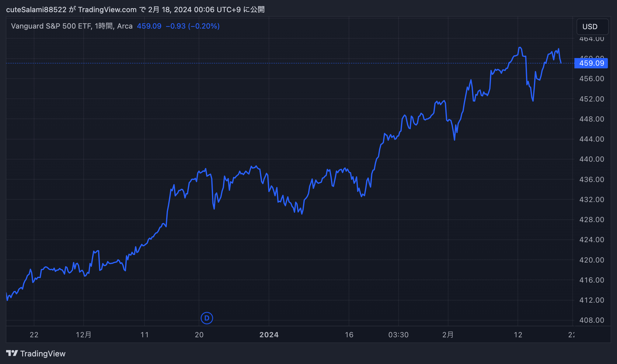The height and width of the screenshot is (364, 617).
Task: Click the 20 date label on axis
Action: (x=199, y=335)
